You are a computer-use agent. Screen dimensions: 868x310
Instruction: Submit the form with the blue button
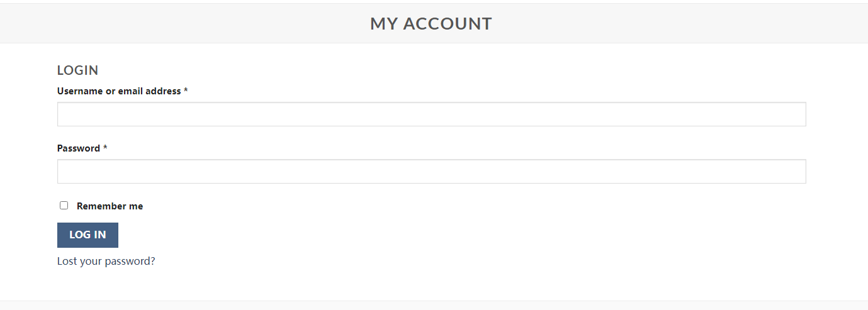click(87, 235)
